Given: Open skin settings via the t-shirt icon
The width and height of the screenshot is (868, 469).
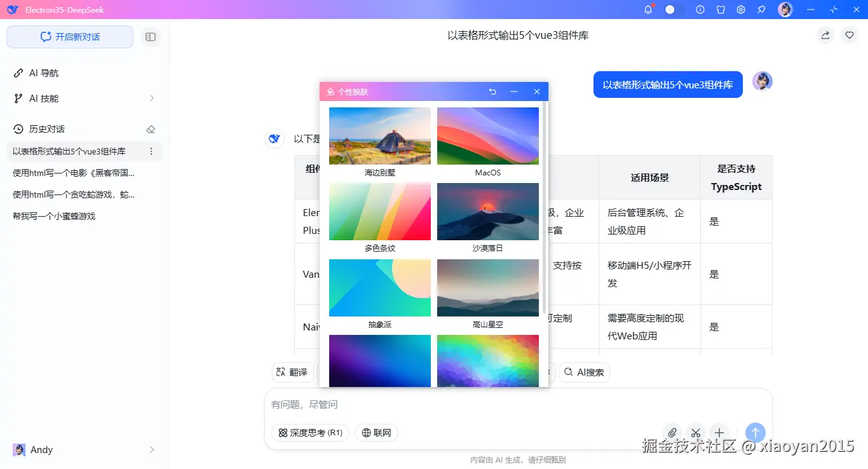Looking at the screenshot, I should coord(720,10).
